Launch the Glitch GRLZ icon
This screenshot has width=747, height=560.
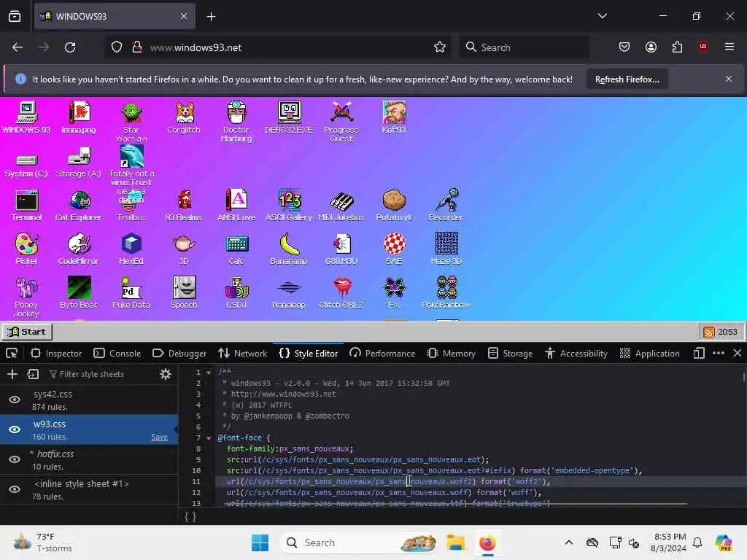coord(341,292)
